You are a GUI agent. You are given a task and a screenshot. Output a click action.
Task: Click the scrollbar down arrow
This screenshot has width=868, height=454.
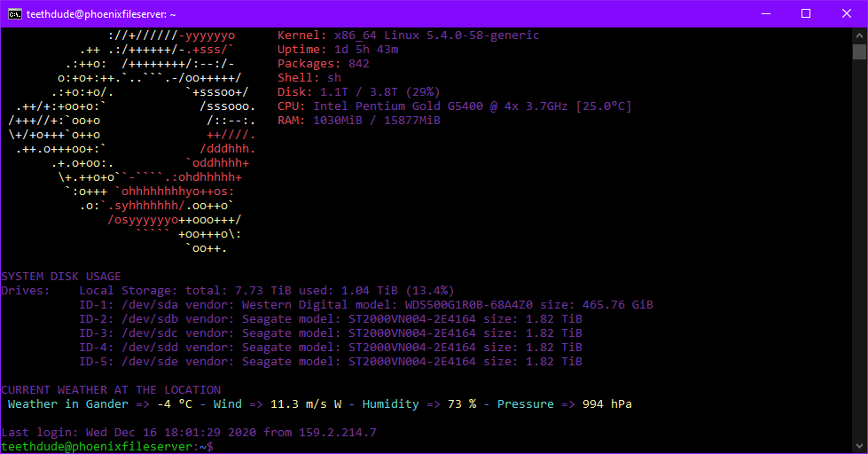click(859, 446)
